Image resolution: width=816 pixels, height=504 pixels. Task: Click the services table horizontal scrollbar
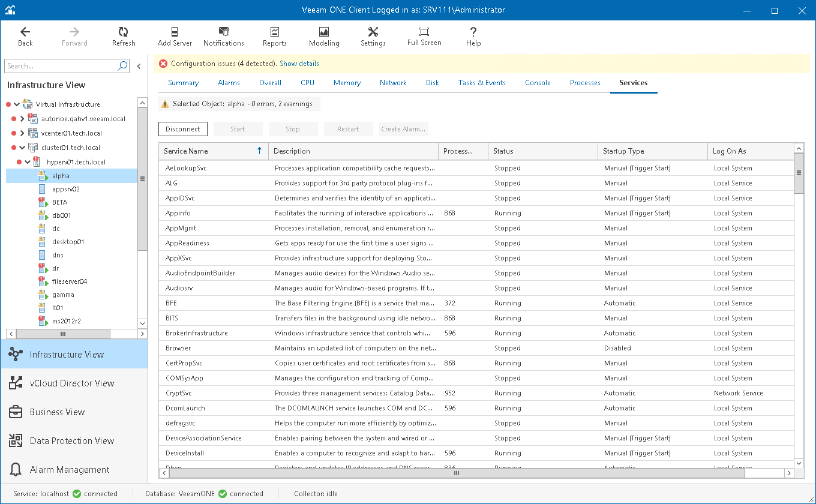456,473
